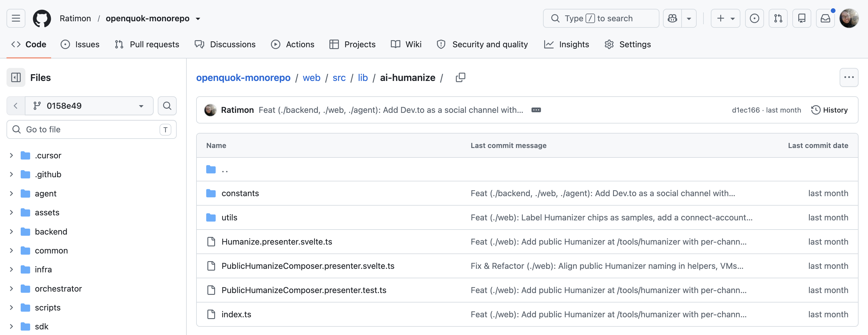This screenshot has height=335, width=868.
Task: Open the Projects tab
Action: pyautogui.click(x=352, y=45)
